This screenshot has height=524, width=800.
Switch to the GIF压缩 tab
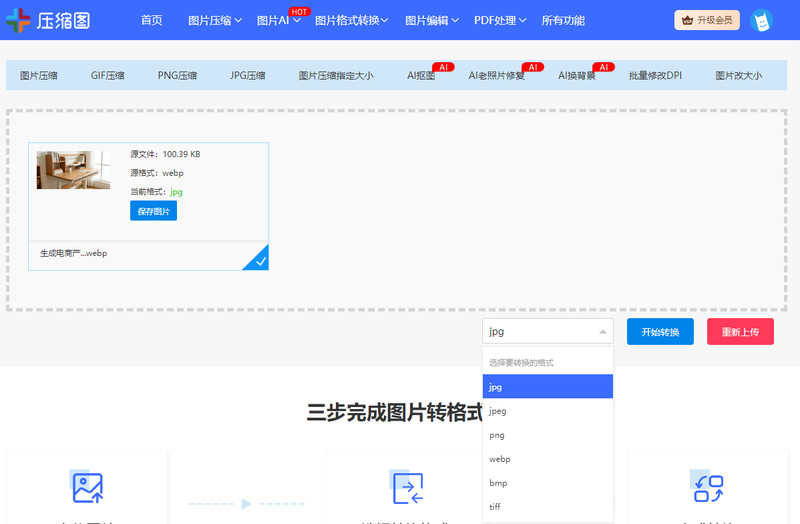pos(107,75)
